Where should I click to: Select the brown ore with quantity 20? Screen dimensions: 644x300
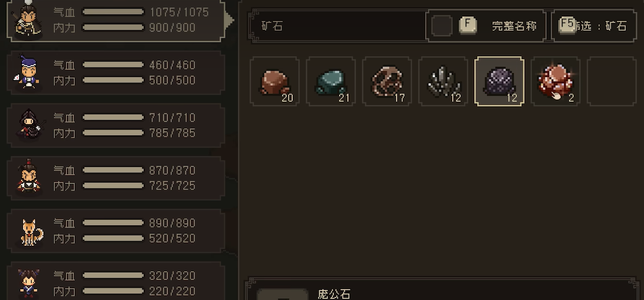[275, 81]
